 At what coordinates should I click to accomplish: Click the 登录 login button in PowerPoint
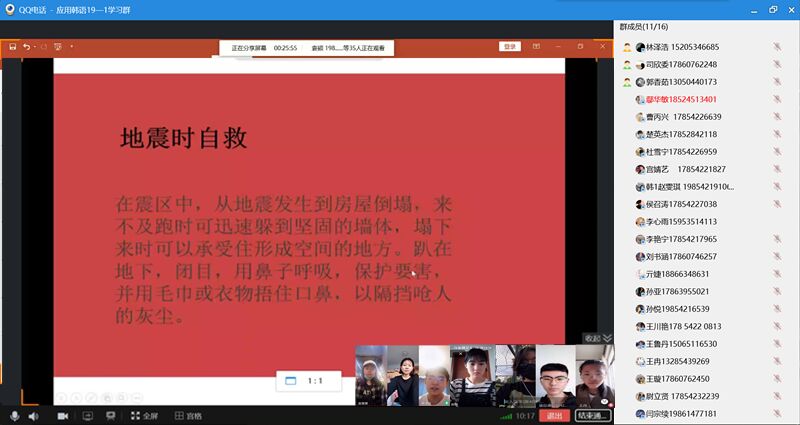(x=510, y=46)
